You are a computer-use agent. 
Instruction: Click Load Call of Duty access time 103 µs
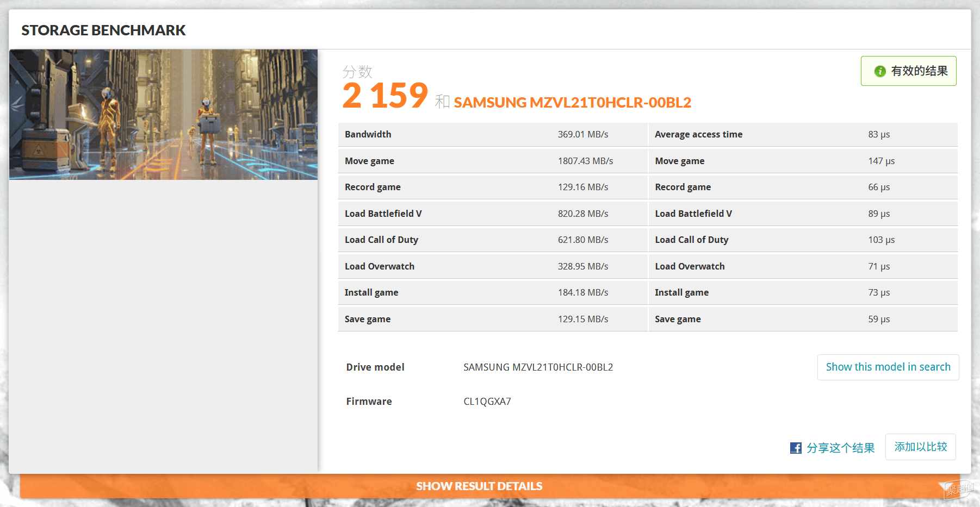point(881,240)
